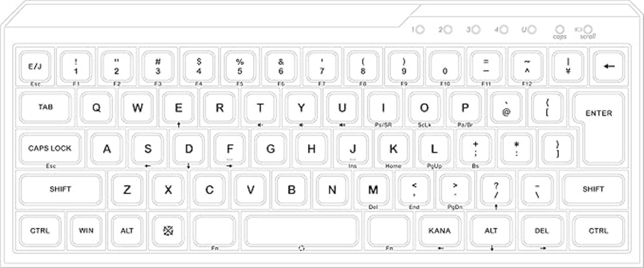Toggle the CAPS LOCK key
The height and width of the screenshot is (268, 644).
click(x=50, y=149)
